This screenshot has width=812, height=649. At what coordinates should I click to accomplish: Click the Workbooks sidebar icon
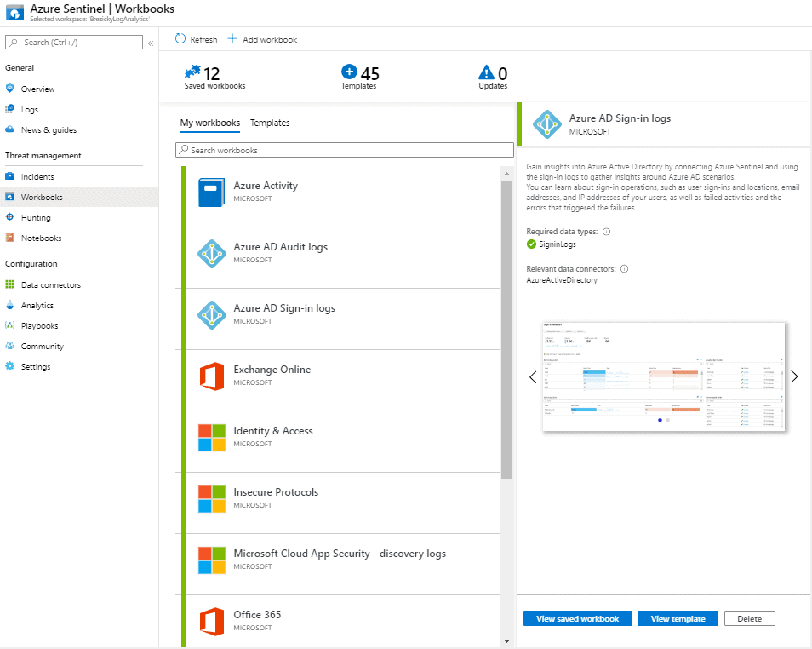[10, 197]
